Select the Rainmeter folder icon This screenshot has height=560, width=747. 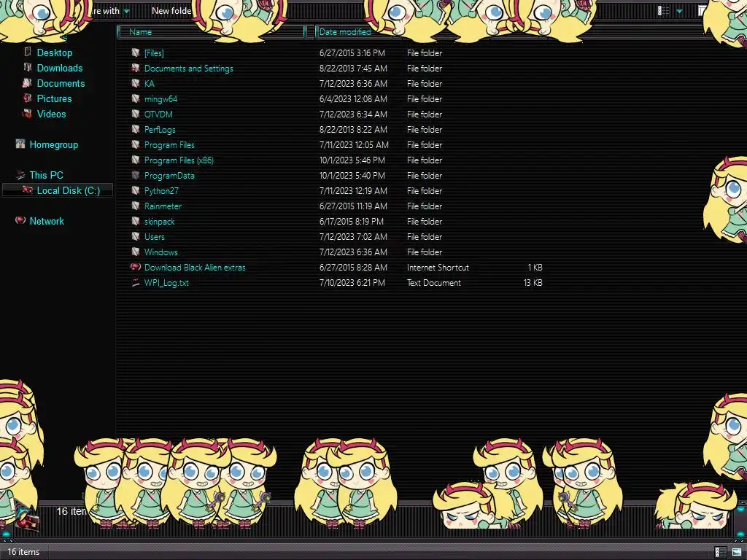[x=136, y=206]
